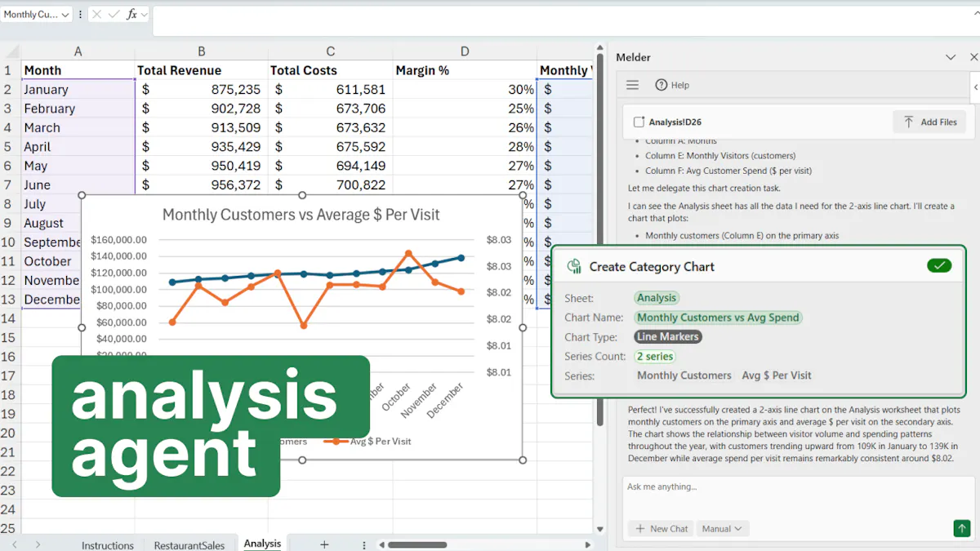
Task: Click the green checkmark on Create Category Chart
Action: 939,265
